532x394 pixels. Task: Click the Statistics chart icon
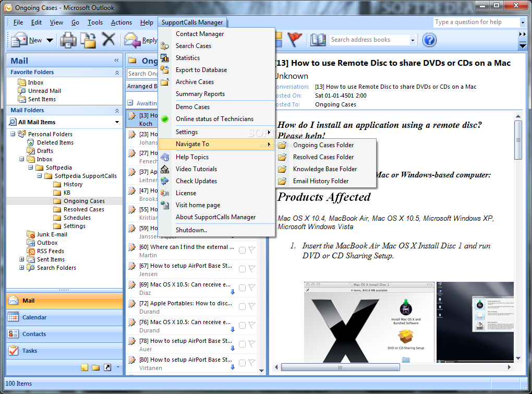[x=165, y=58]
